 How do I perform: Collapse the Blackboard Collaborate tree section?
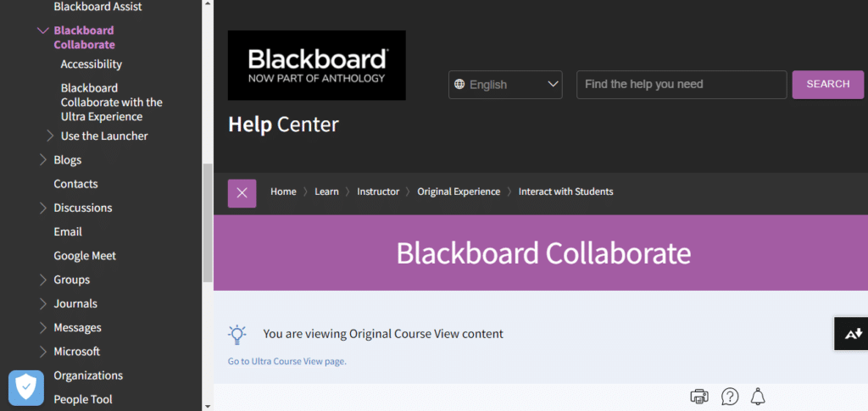[x=42, y=31]
